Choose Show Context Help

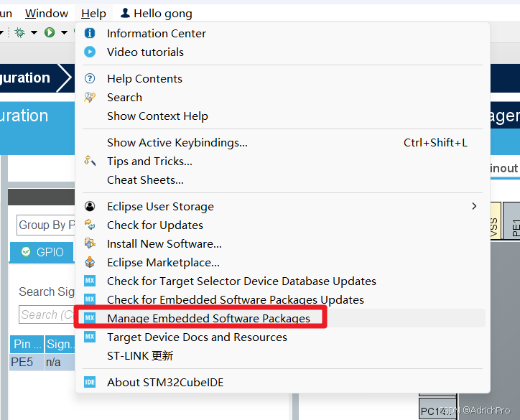[x=283, y=116]
